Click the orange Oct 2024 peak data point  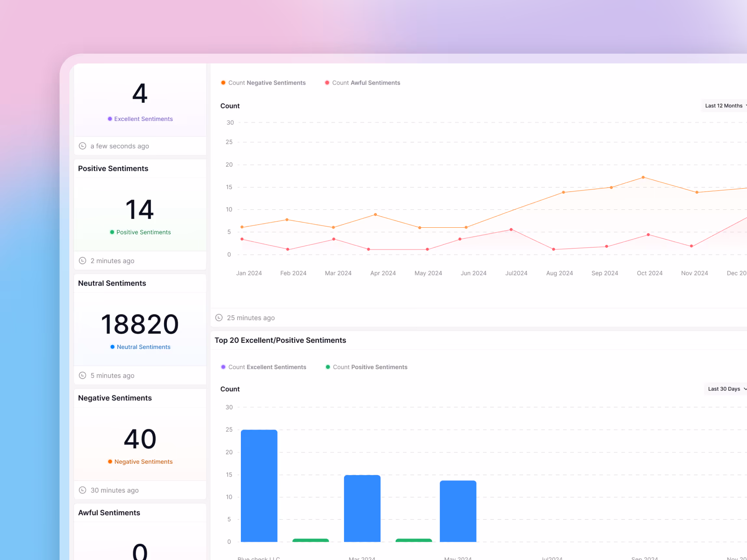point(643,178)
